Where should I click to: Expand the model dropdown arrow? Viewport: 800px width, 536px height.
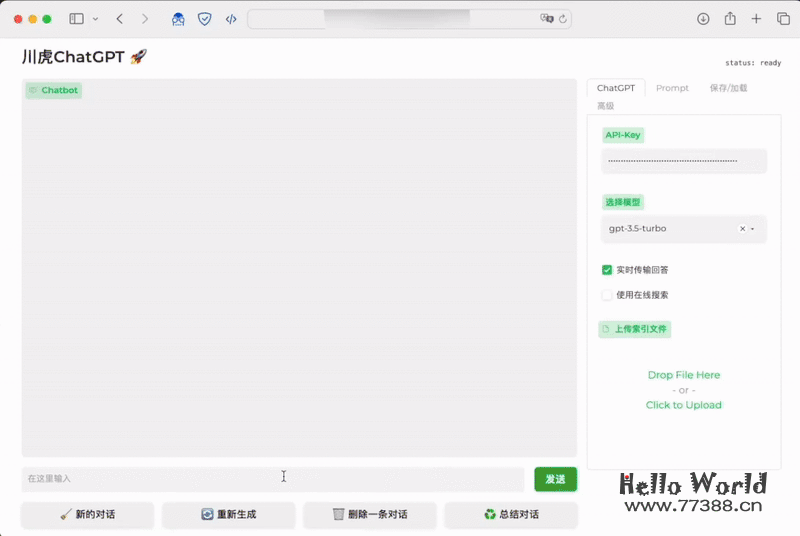click(x=753, y=229)
